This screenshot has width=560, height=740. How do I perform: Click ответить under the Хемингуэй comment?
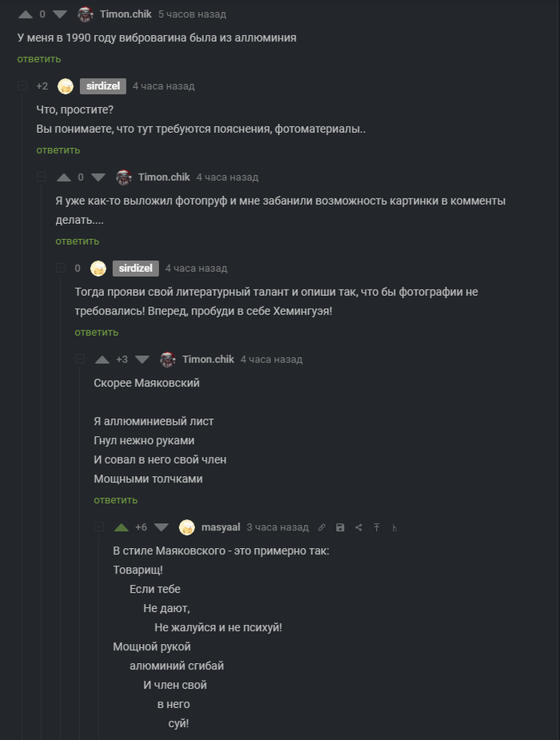pos(96,332)
